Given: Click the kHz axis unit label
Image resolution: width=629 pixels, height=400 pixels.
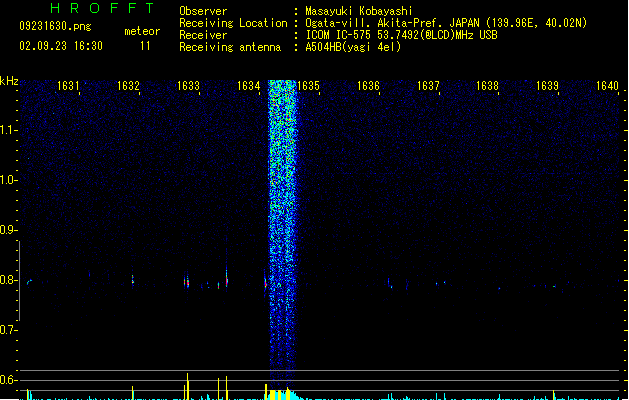Looking at the screenshot, I should click(9, 81).
